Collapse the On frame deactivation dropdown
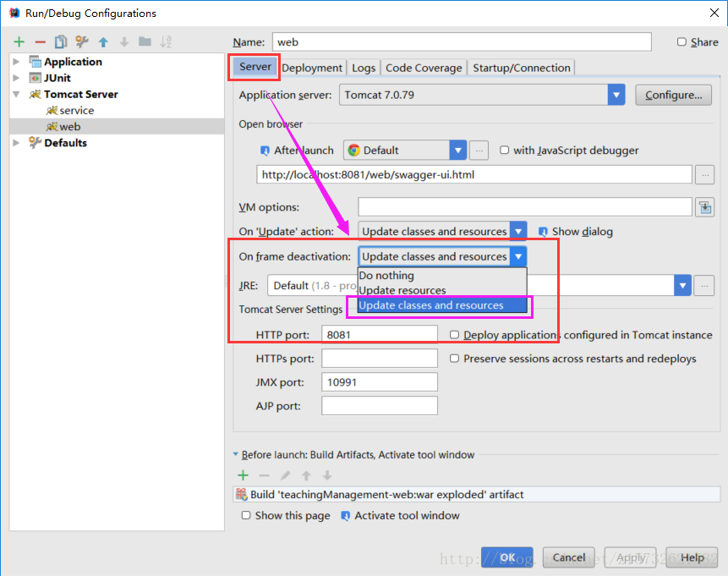 click(518, 256)
